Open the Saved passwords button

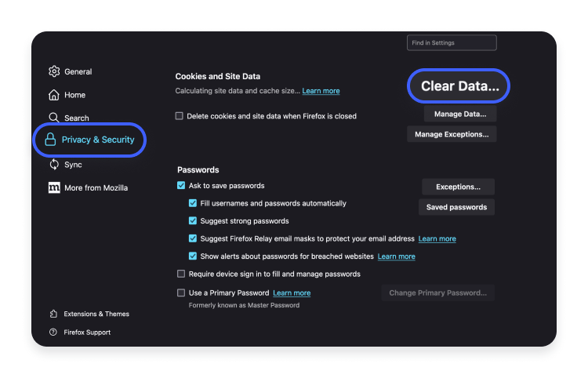(457, 207)
